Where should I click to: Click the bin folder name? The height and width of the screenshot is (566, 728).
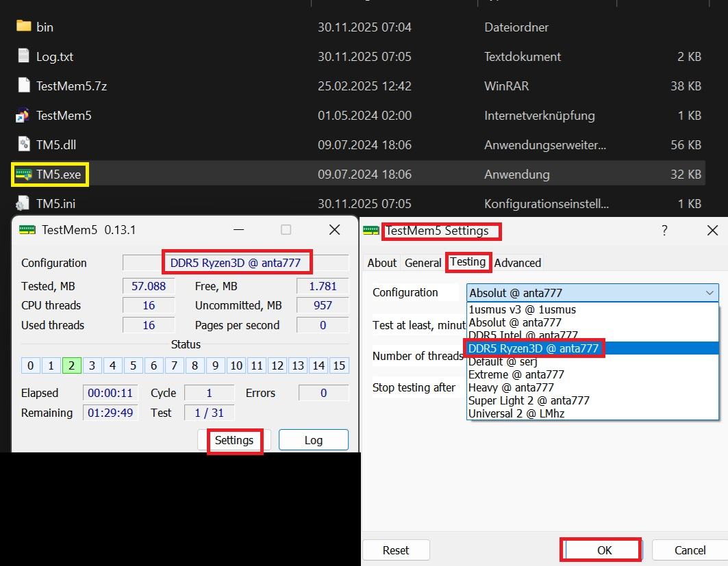pyautogui.click(x=45, y=27)
